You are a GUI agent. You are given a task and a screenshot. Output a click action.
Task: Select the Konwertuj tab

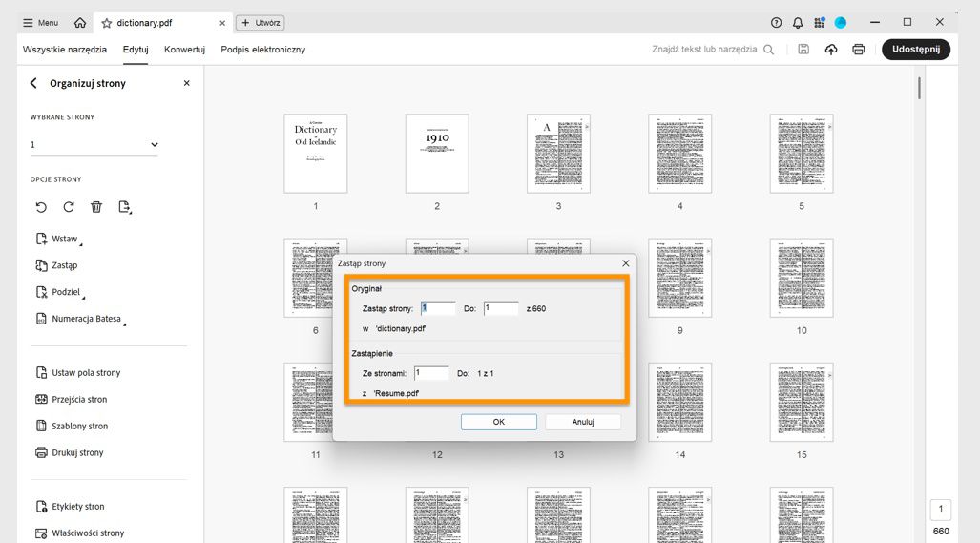(x=184, y=50)
